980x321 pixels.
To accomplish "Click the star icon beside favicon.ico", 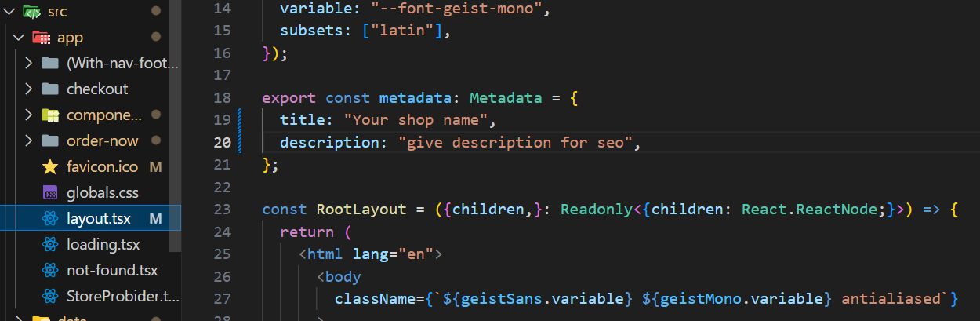I will [50, 167].
